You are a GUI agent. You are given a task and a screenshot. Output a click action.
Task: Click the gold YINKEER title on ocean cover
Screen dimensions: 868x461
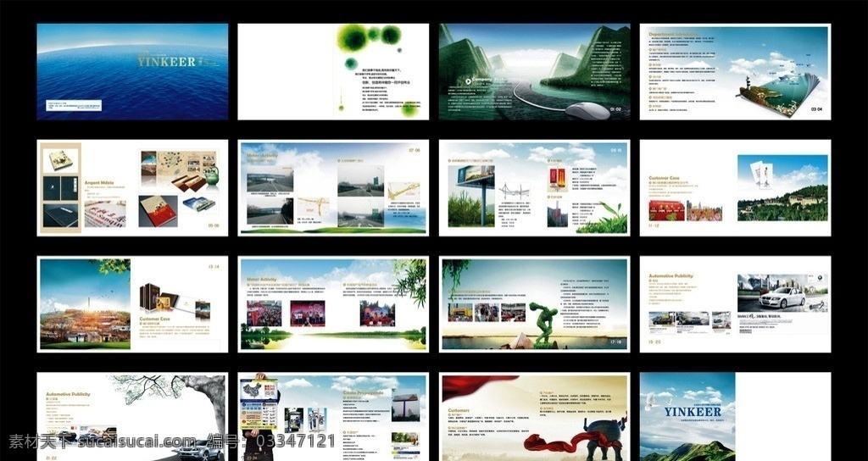(166, 62)
